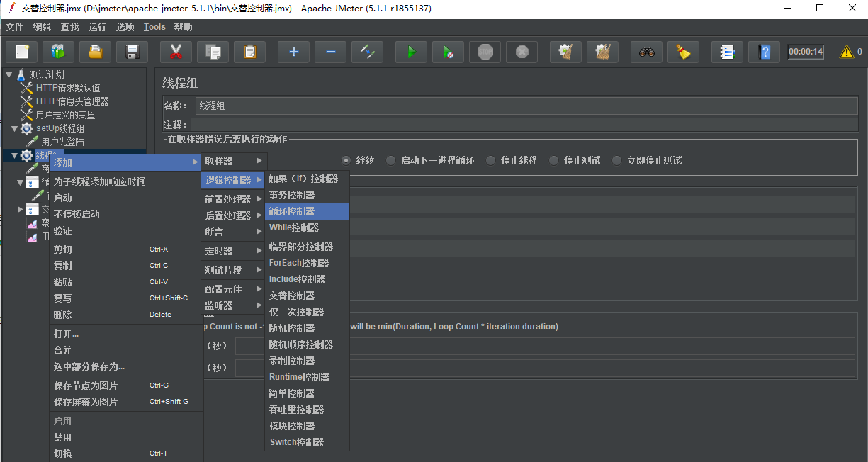Choose the 立即停止测试 radio option
The width and height of the screenshot is (868, 462).
coord(616,160)
